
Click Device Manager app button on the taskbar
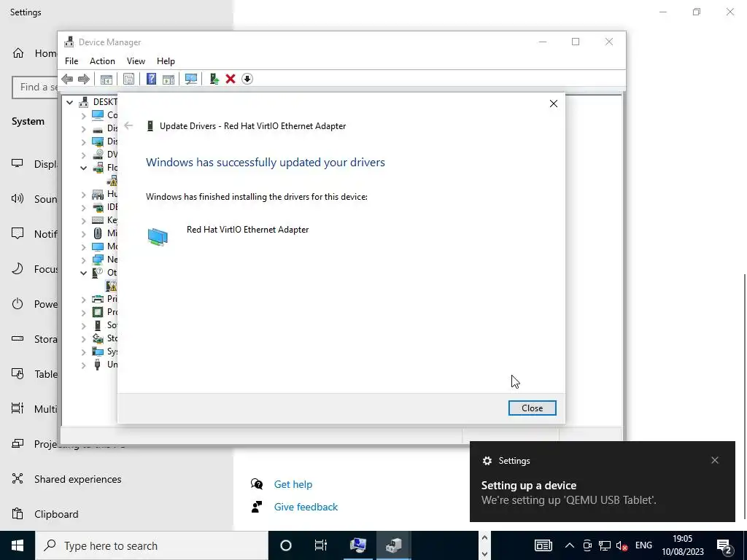click(393, 545)
